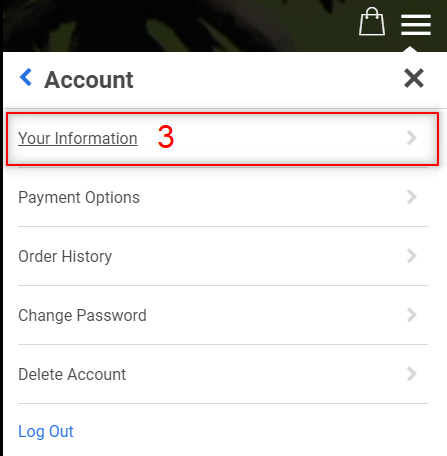The image size is (447, 456).
Task: Open the shopping bag icon
Action: 372,22
